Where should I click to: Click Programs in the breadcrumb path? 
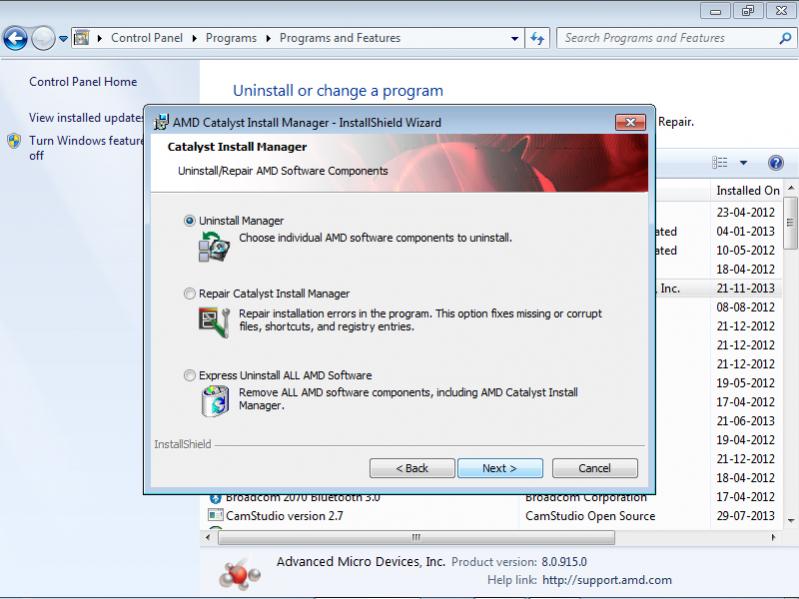tap(230, 39)
